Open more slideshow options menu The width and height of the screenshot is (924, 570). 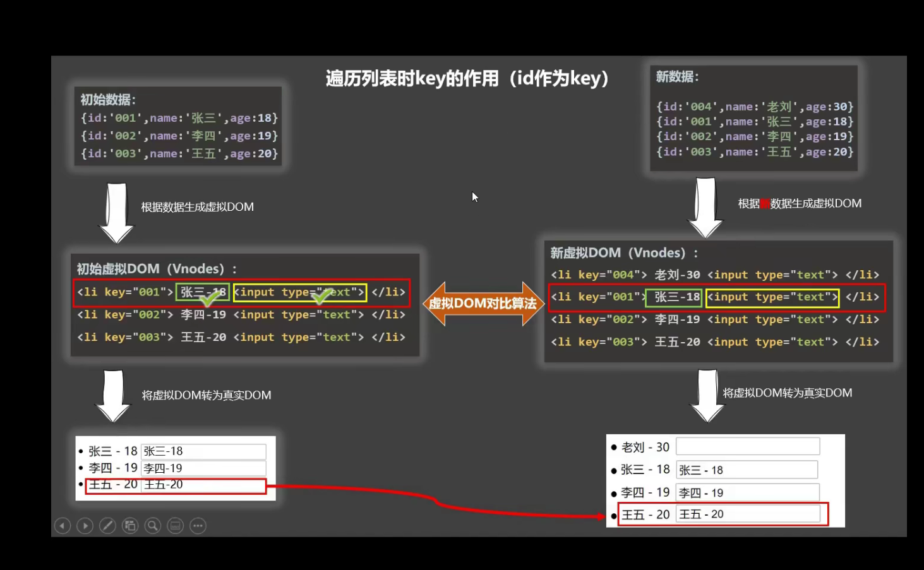click(198, 526)
